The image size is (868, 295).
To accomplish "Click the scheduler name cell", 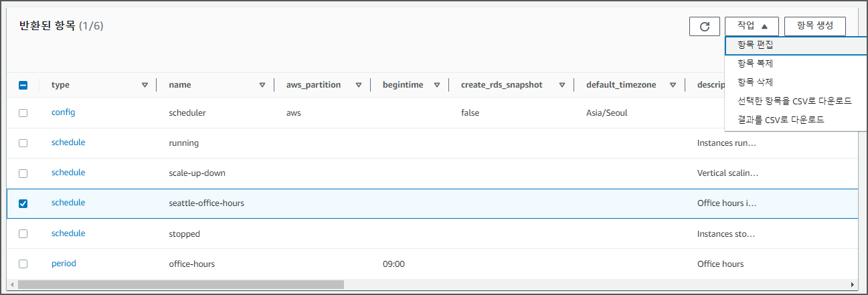I will tap(187, 113).
